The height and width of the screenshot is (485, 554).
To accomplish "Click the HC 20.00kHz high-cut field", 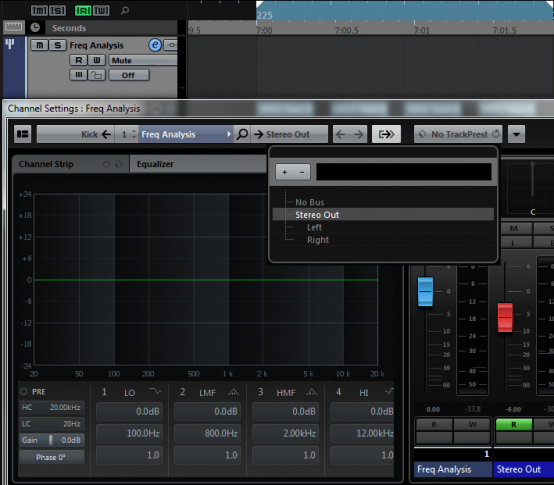I will click(x=52, y=407).
